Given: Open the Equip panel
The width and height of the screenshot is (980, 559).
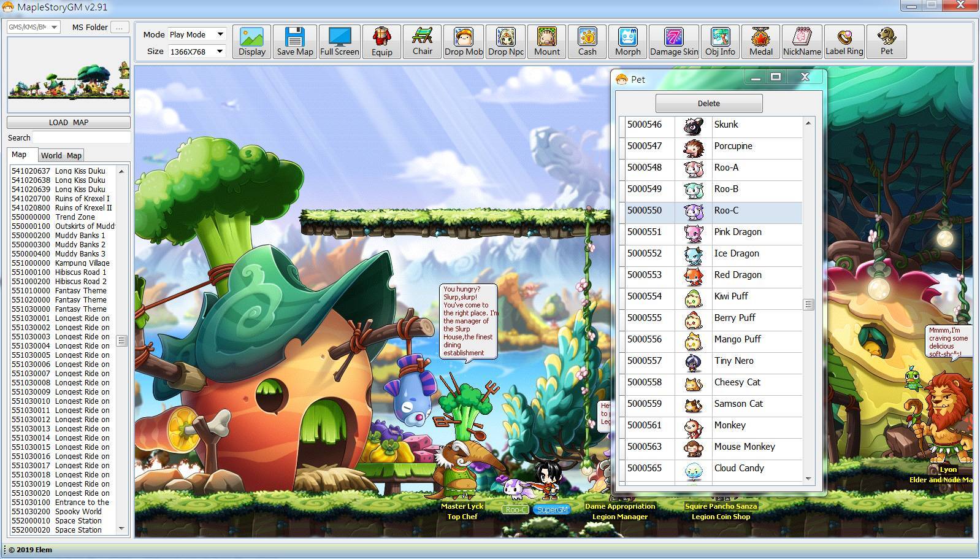Looking at the screenshot, I should click(x=381, y=42).
